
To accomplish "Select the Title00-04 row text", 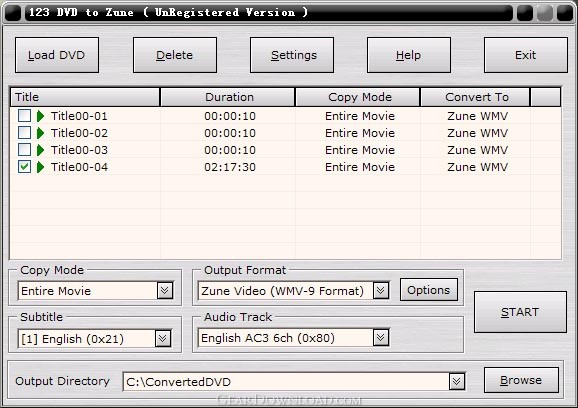I will tap(79, 167).
